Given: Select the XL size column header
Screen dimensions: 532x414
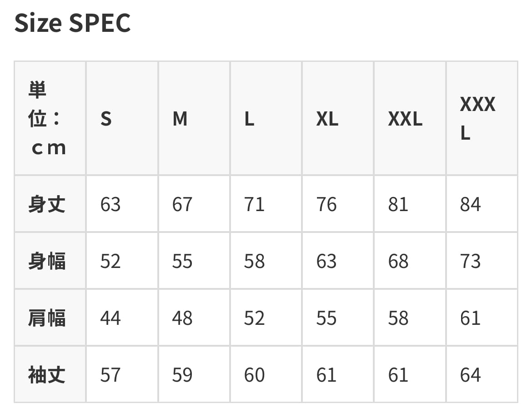Looking at the screenshot, I should (327, 119).
